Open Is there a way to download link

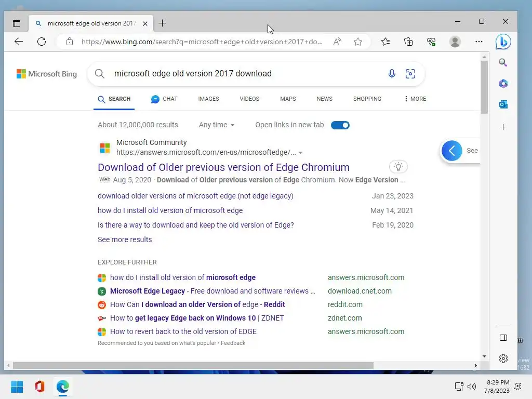click(x=196, y=225)
